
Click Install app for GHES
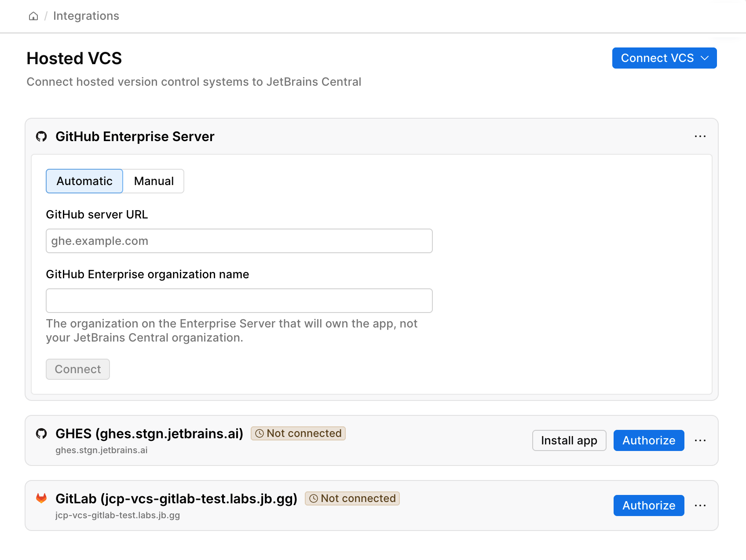569,440
